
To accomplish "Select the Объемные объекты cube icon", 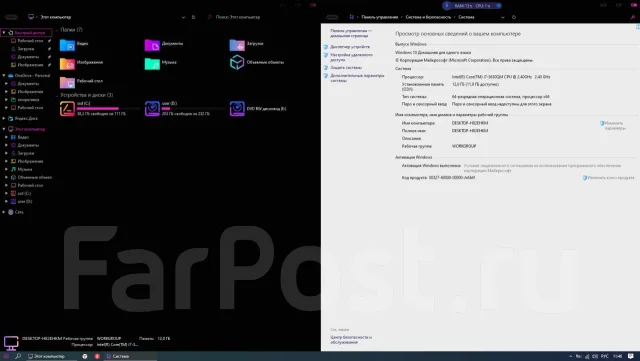I will click(237, 62).
